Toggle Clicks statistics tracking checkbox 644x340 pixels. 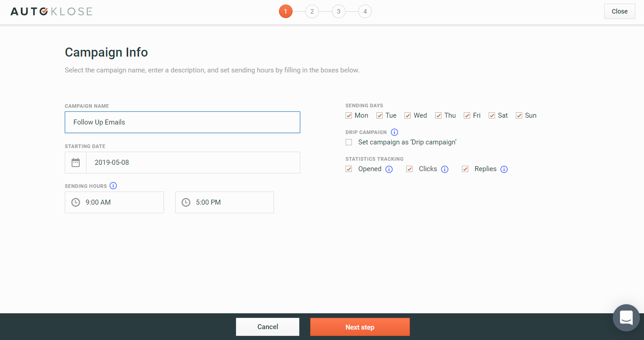pyautogui.click(x=409, y=169)
